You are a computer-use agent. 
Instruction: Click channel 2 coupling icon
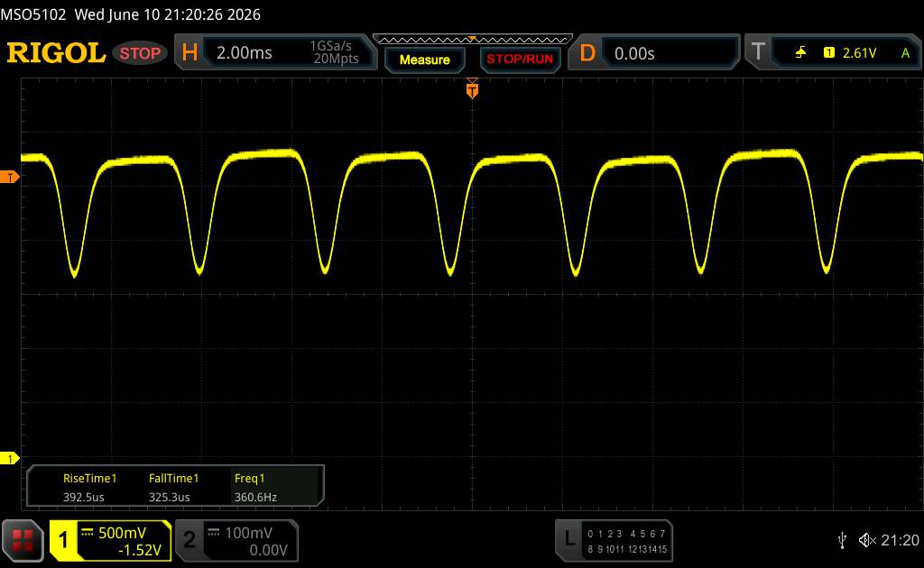[x=214, y=533]
